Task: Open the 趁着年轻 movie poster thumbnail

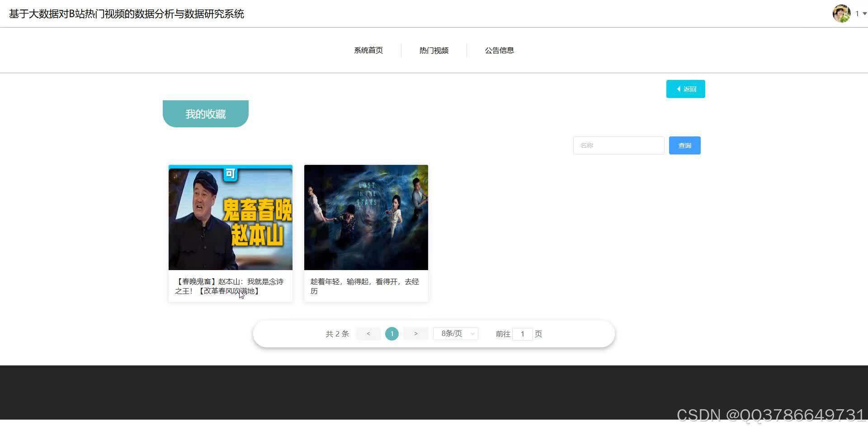Action: [366, 217]
